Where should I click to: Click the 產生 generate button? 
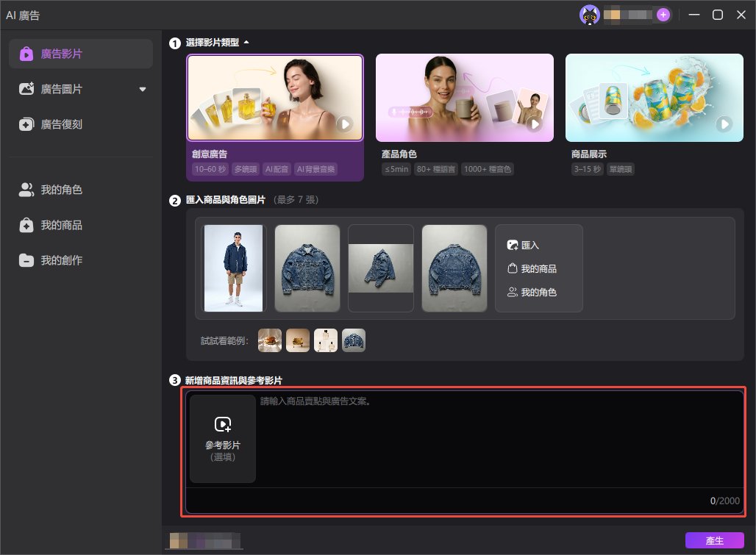tap(715, 540)
